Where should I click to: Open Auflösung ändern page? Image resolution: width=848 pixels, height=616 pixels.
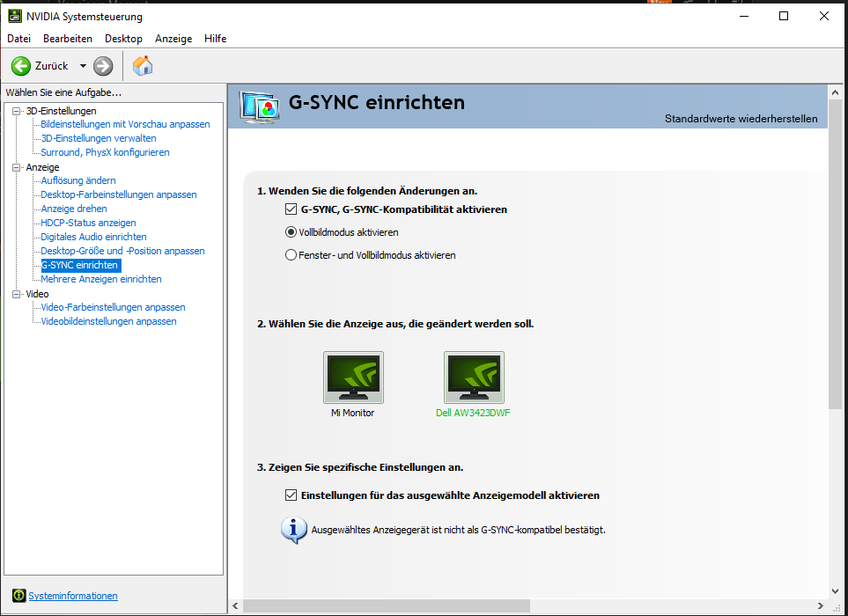(x=78, y=180)
